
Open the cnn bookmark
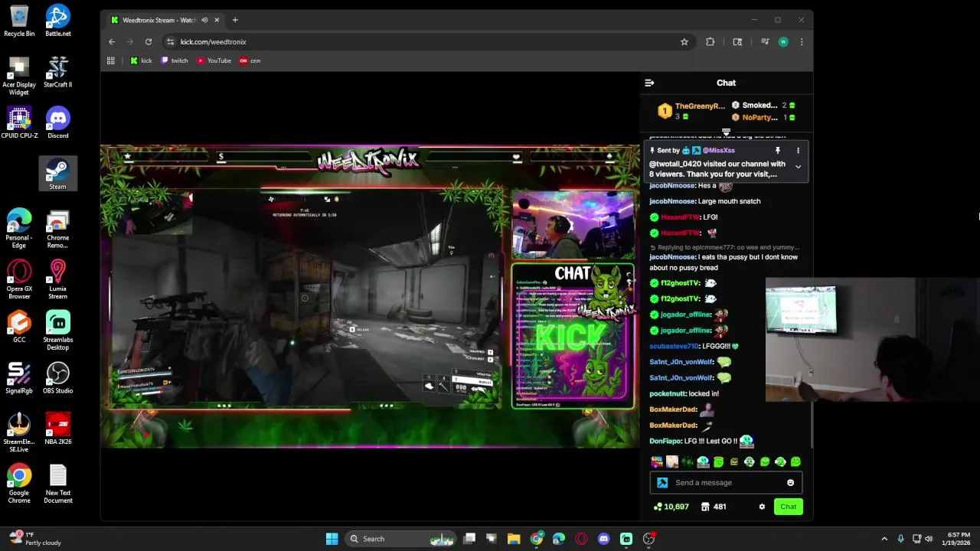[x=250, y=60]
